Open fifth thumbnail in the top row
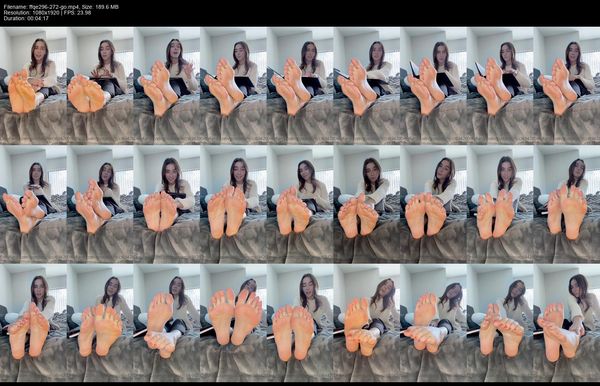Screen dimensions: 600x386 [300, 85]
